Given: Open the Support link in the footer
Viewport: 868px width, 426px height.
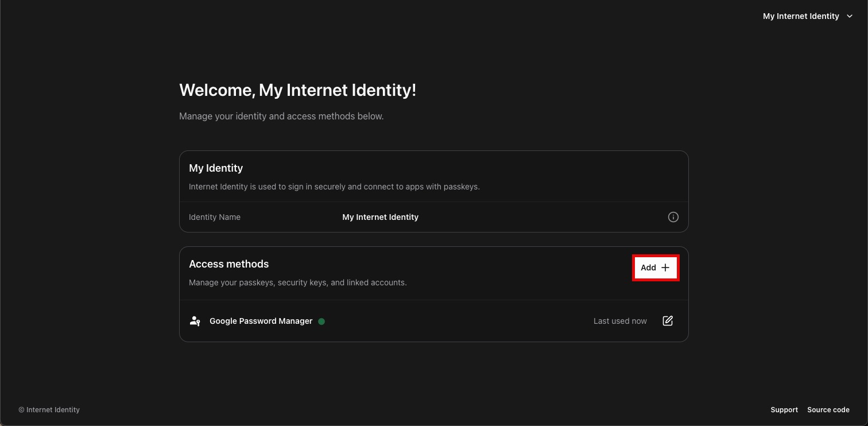Looking at the screenshot, I should pos(784,409).
